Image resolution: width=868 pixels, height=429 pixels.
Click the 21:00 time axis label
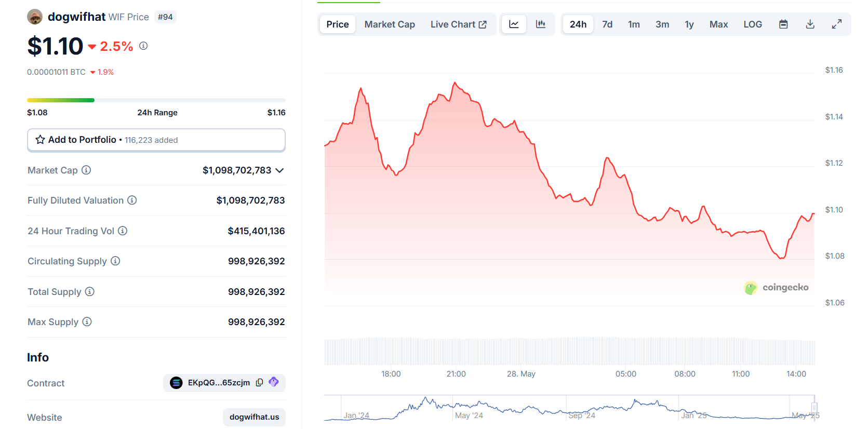click(x=456, y=374)
